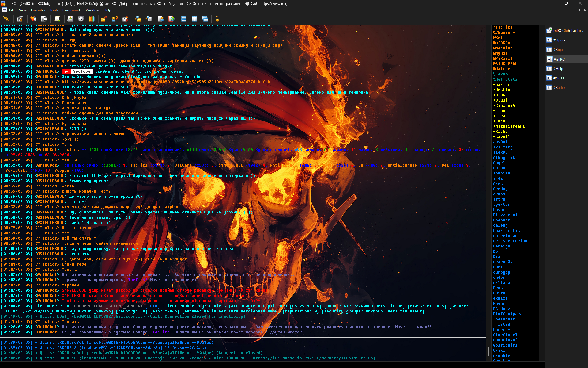588x368 pixels.
Task: Select &ChanServ in the nick list
Action: point(504,33)
